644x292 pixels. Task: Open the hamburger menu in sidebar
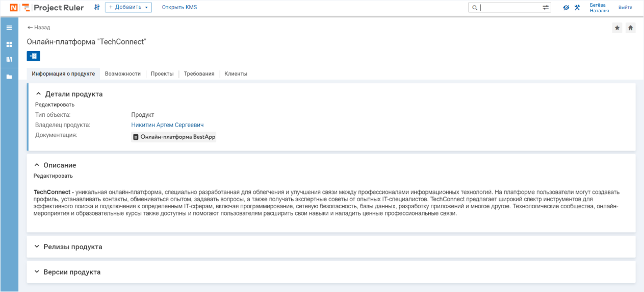(x=9, y=28)
